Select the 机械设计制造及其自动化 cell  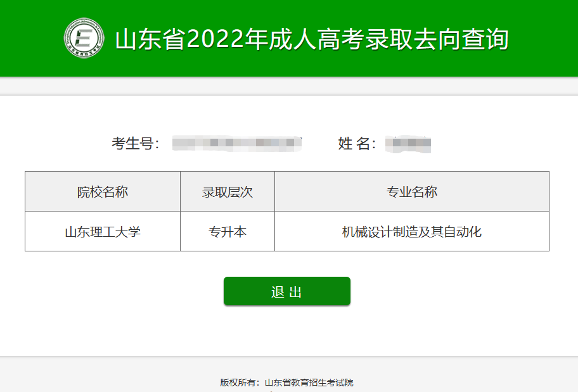(x=412, y=231)
